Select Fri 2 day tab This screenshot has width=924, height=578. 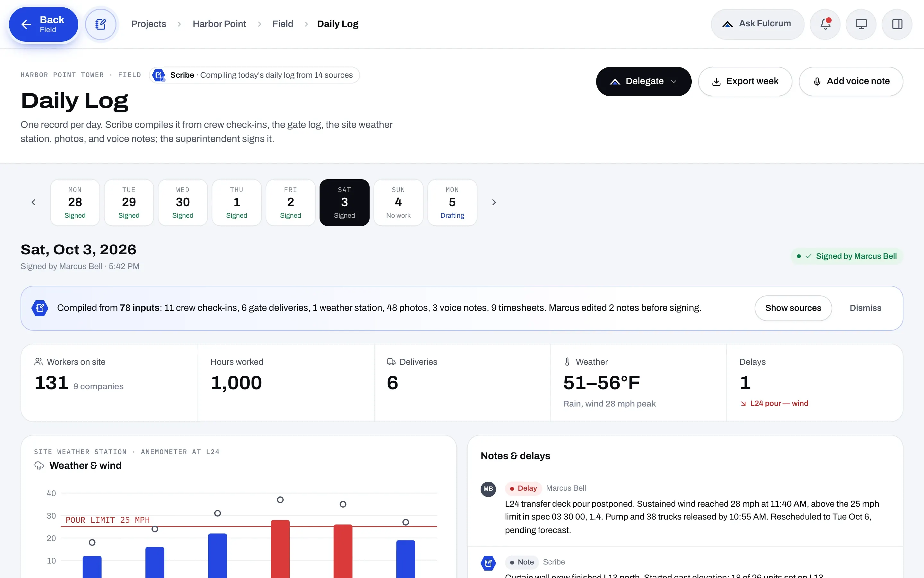[x=291, y=203]
